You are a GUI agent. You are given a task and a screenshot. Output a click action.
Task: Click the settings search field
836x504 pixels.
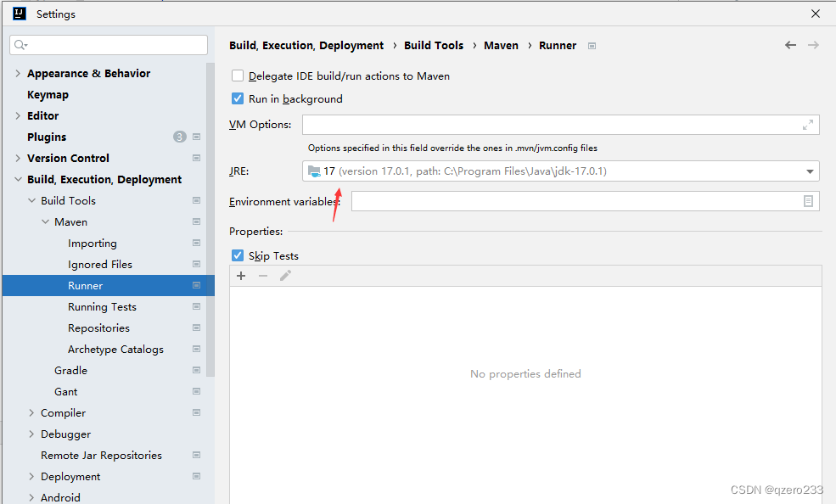[x=109, y=45]
